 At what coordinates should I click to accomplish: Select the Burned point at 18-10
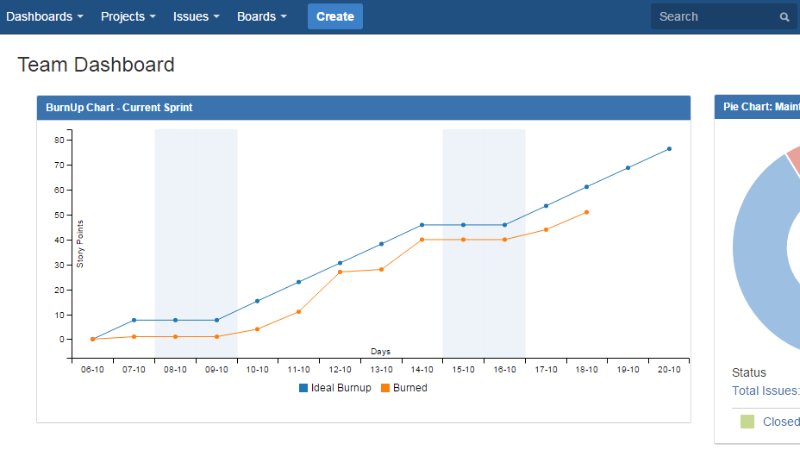click(586, 212)
